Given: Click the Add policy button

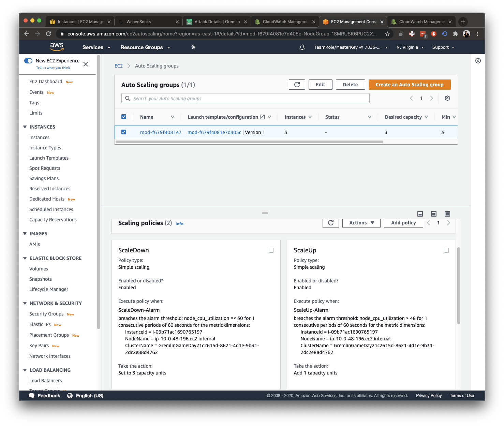Looking at the screenshot, I should point(403,223).
